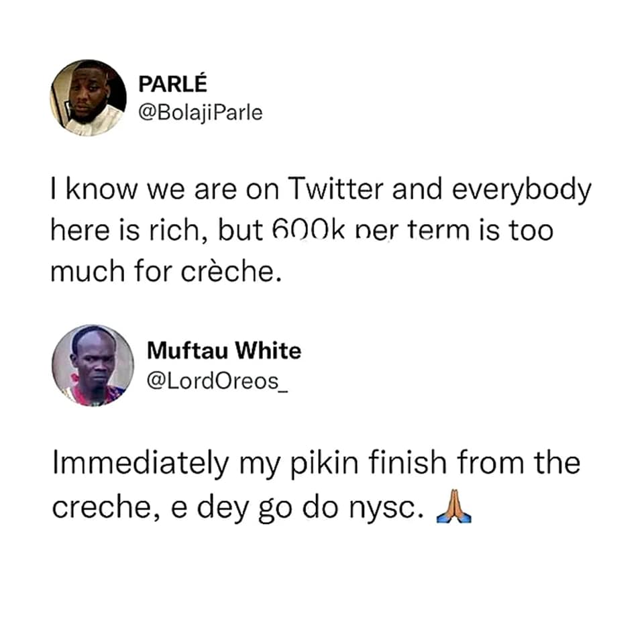Click the praying hands emoji
Screen dimensions: 644x644
pos(453,506)
